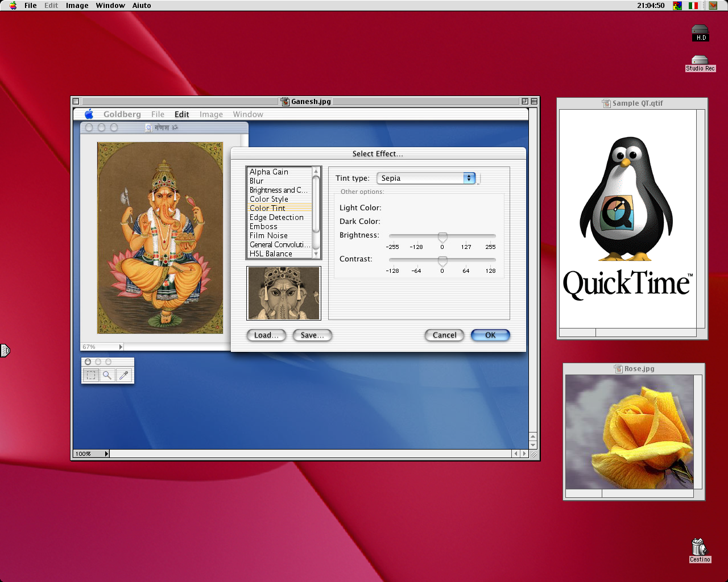Open the 100% zoom popup of Ganesh.jpg window
This screenshot has width=728, height=582.
pyautogui.click(x=91, y=454)
